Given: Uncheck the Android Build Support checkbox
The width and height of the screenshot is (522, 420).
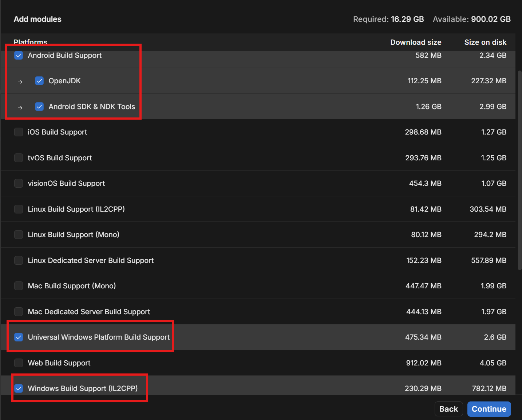Looking at the screenshot, I should 19,55.
